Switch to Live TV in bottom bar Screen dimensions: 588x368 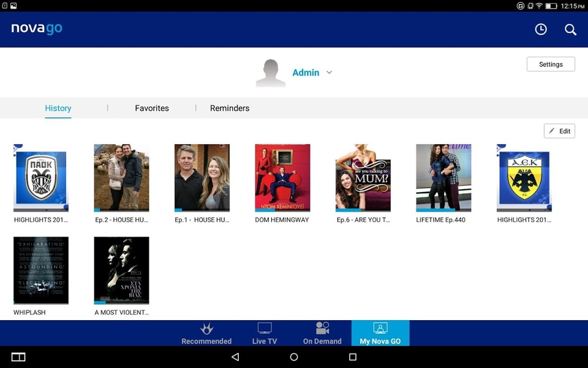pos(265,334)
